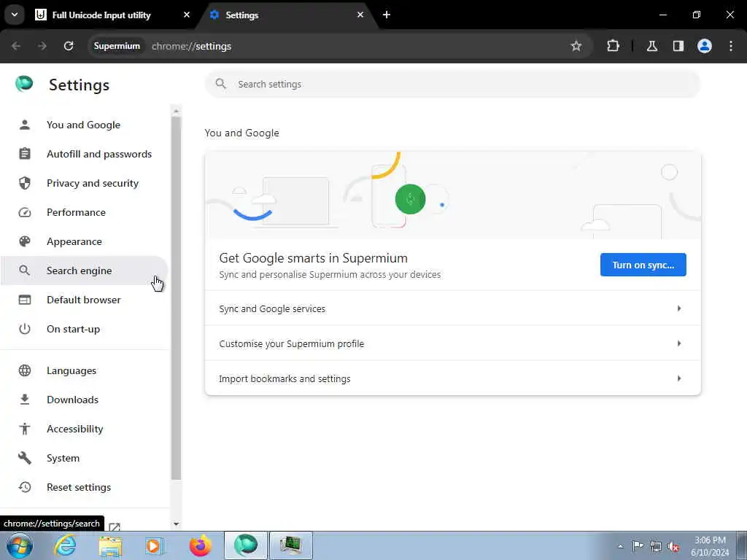Open Privacy and security section
Viewport: 747px width, 560px height.
click(x=84, y=183)
